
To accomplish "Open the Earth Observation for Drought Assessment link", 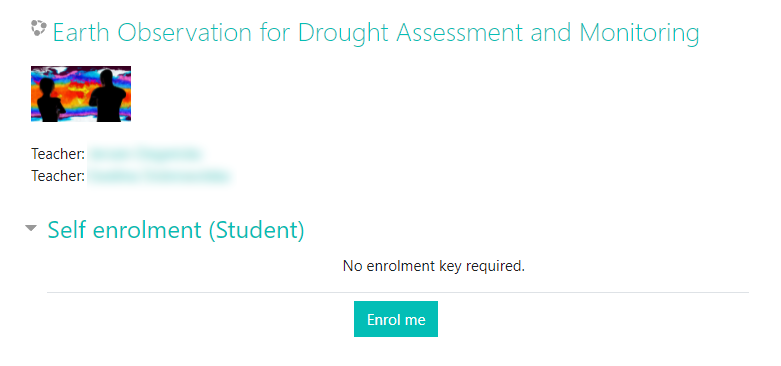I will [x=376, y=33].
